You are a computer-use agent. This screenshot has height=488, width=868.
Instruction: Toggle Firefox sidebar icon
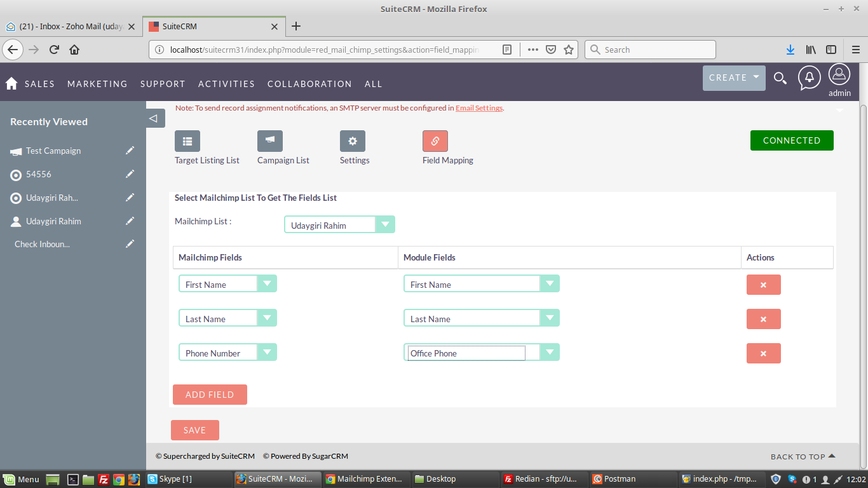[x=831, y=50]
